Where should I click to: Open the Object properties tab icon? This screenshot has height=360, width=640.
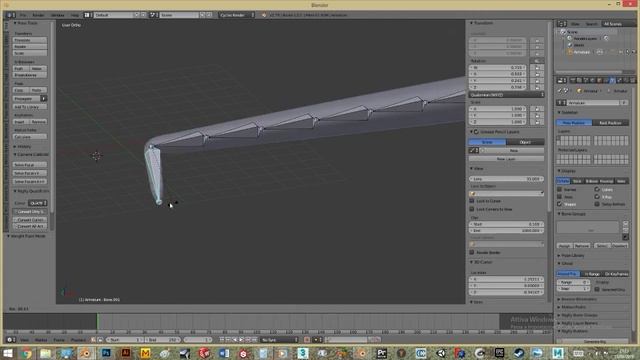click(599, 80)
